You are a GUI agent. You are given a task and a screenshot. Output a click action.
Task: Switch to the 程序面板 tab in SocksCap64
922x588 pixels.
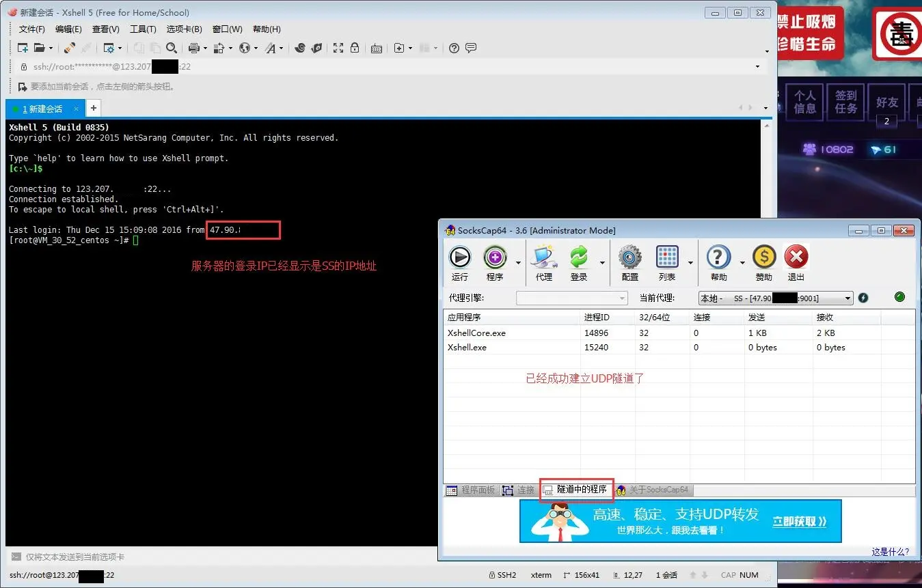pos(471,490)
